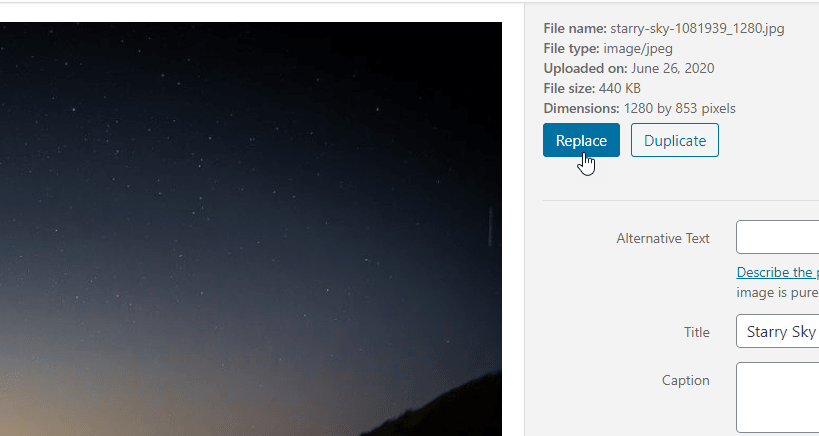Click the Caption label
The image size is (819, 436).
point(686,380)
